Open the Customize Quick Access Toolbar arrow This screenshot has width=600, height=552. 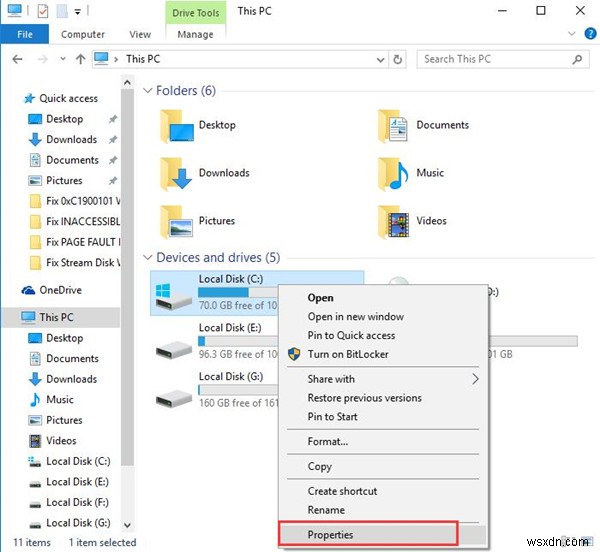pos(78,12)
